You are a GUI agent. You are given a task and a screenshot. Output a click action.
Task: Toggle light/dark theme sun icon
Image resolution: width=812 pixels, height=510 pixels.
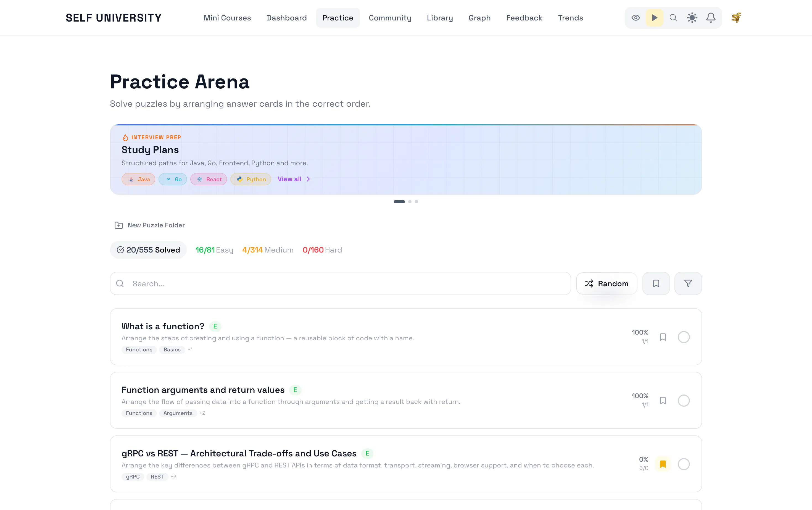692,18
